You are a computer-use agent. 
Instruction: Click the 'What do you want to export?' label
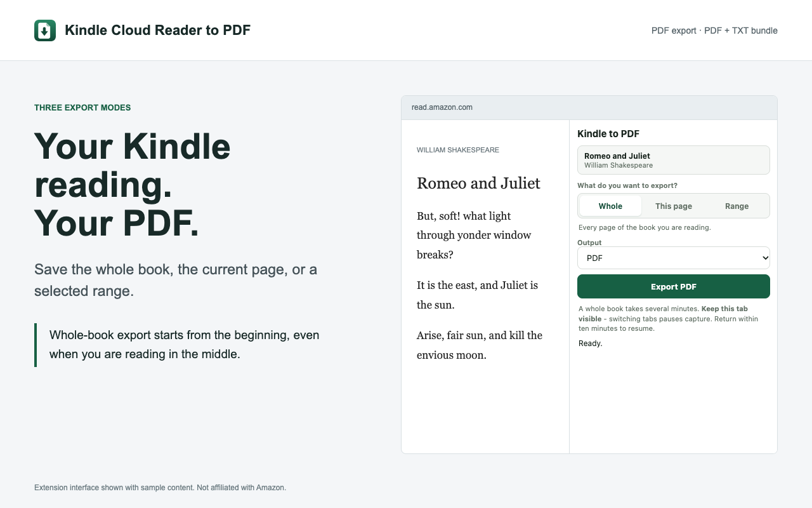click(627, 185)
